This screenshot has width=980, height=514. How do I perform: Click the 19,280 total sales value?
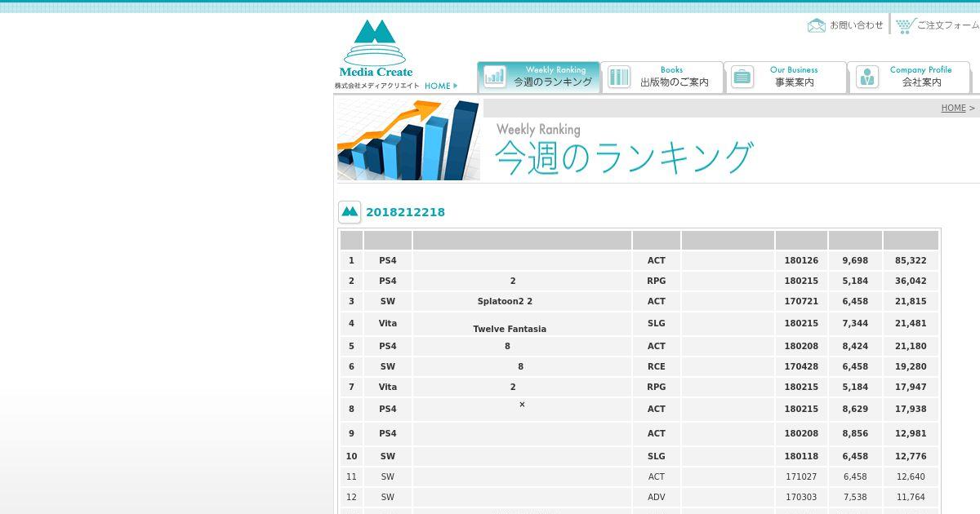click(x=911, y=366)
